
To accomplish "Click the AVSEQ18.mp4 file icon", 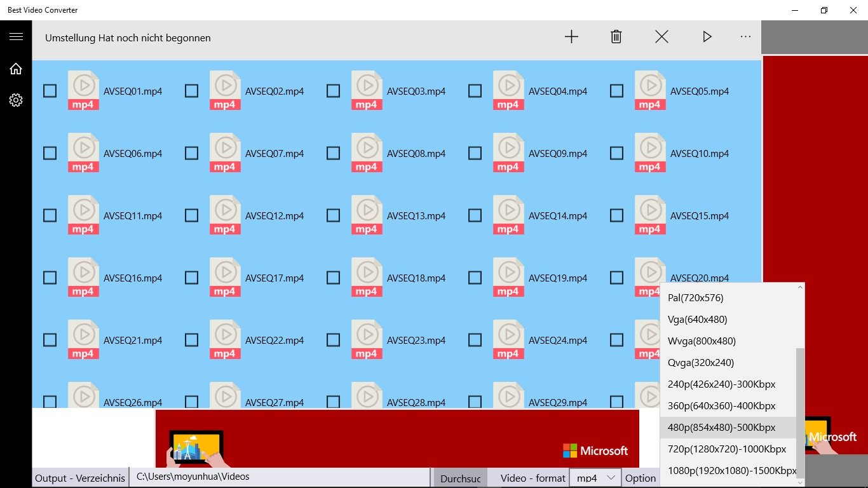I will pyautogui.click(x=367, y=277).
